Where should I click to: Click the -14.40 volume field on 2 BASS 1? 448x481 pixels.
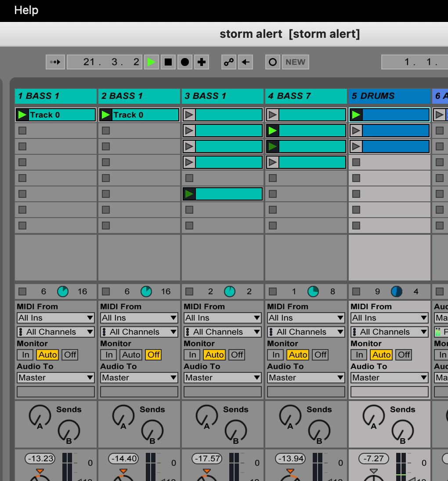point(123,459)
